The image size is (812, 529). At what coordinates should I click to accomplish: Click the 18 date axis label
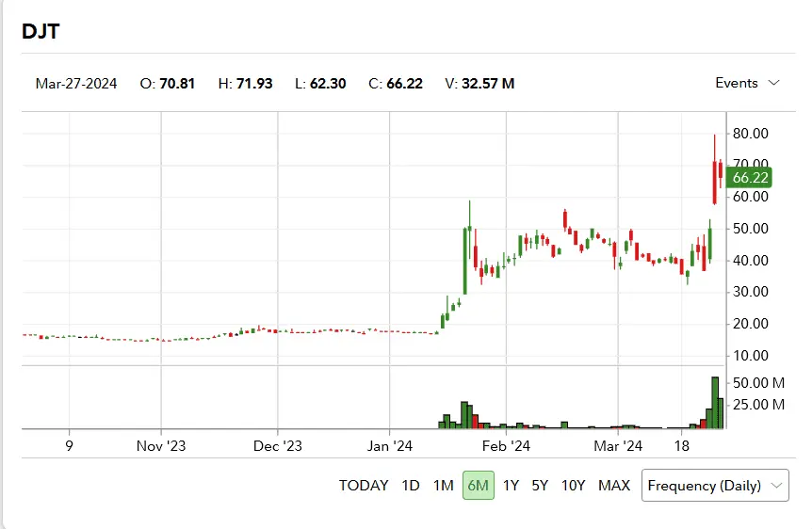(681, 445)
